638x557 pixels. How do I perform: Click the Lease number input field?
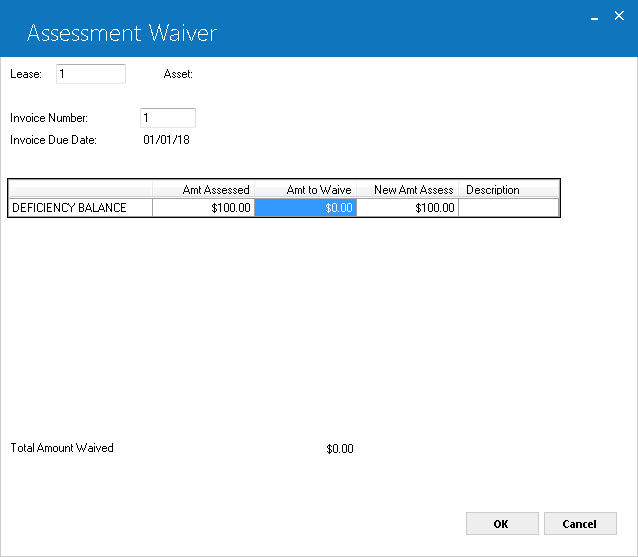(x=91, y=74)
